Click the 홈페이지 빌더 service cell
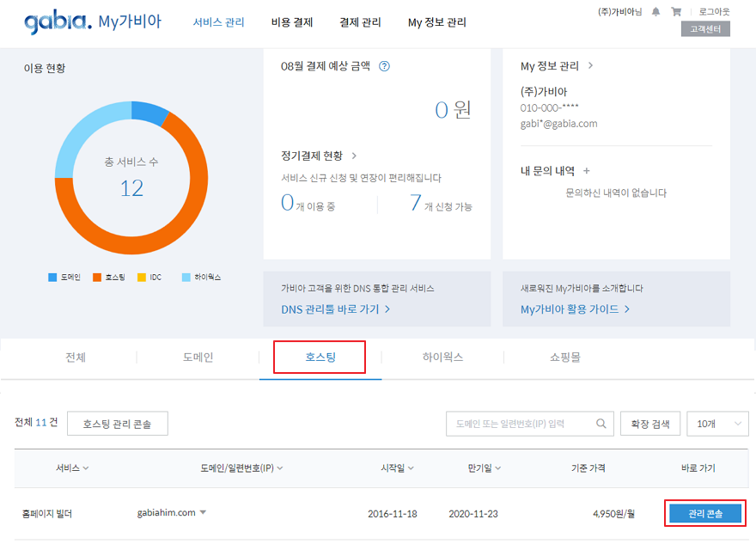Screen dimensions: 756x544 (47, 514)
